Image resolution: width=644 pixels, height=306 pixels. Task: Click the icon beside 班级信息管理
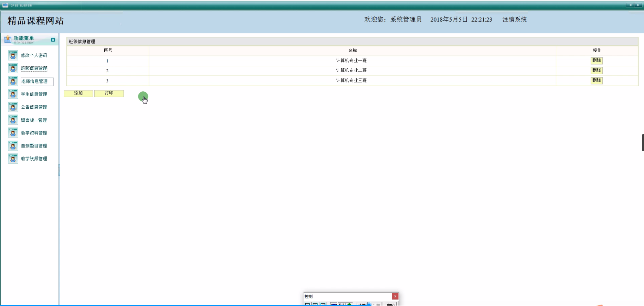[13, 68]
